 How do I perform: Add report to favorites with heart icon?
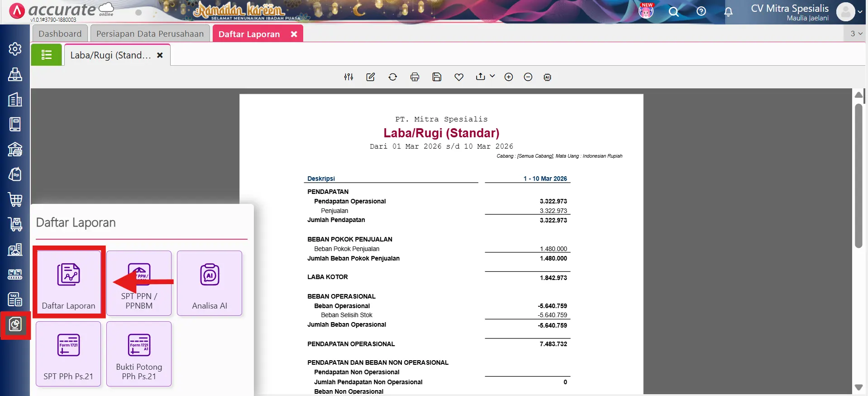(x=459, y=77)
